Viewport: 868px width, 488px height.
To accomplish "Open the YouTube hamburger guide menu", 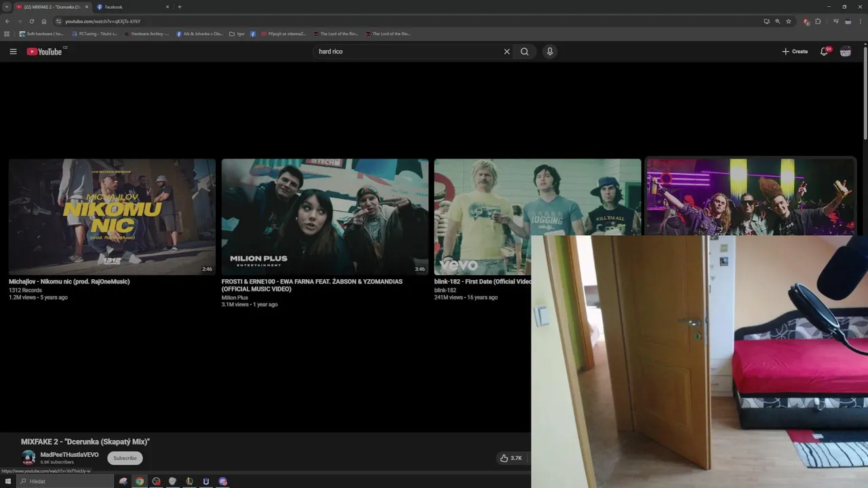I will coord(13,52).
